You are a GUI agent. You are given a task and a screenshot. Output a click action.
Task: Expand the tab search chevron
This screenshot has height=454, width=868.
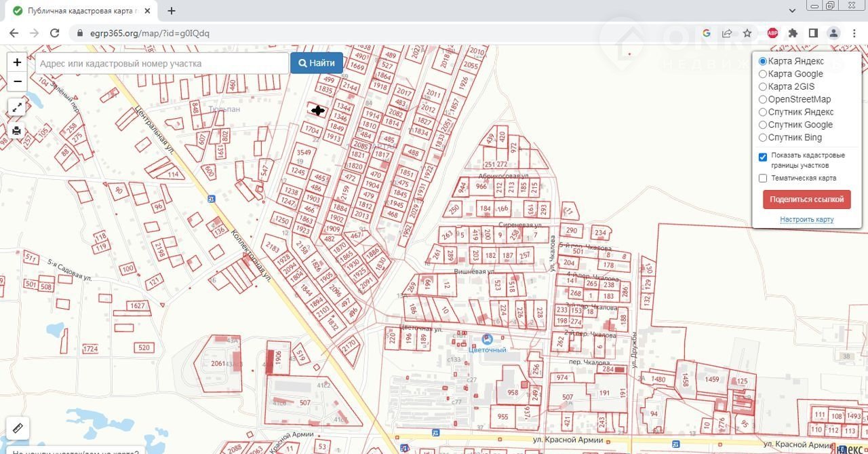click(793, 11)
